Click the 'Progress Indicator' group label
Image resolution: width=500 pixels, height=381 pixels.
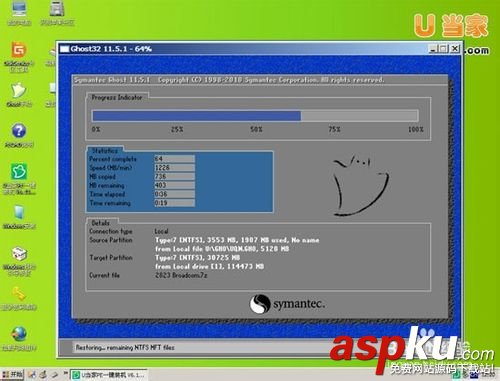click(117, 97)
